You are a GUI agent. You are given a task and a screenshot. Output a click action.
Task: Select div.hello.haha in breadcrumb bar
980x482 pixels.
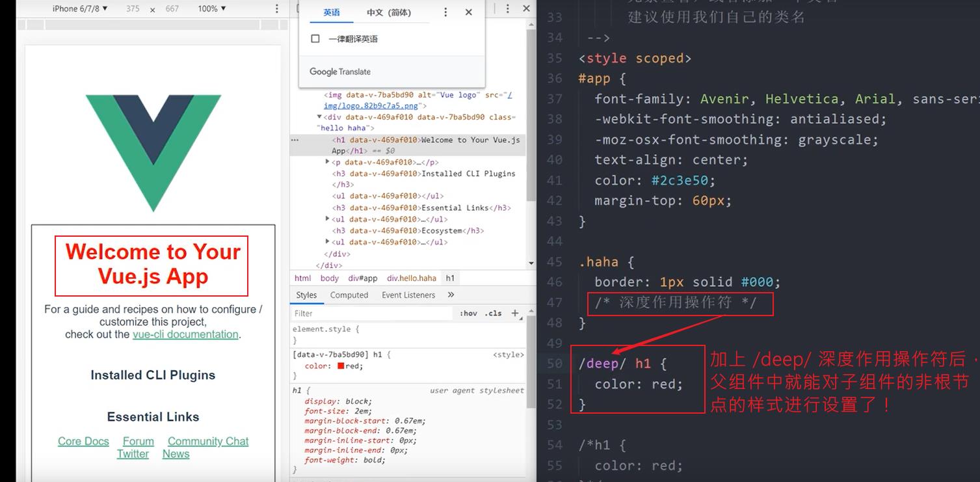click(x=412, y=278)
